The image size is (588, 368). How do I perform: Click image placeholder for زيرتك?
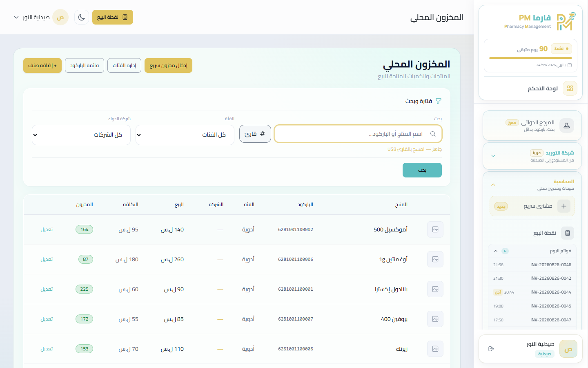coord(435,349)
